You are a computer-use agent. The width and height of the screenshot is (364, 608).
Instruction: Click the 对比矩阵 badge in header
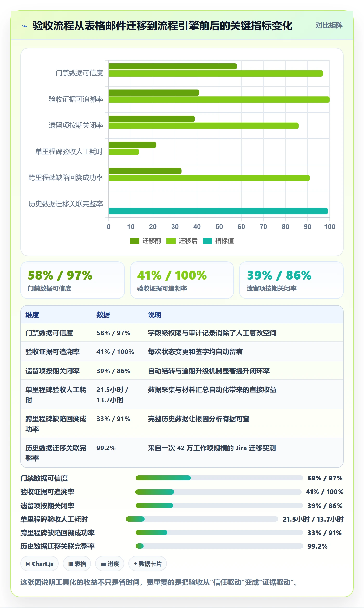tap(329, 25)
